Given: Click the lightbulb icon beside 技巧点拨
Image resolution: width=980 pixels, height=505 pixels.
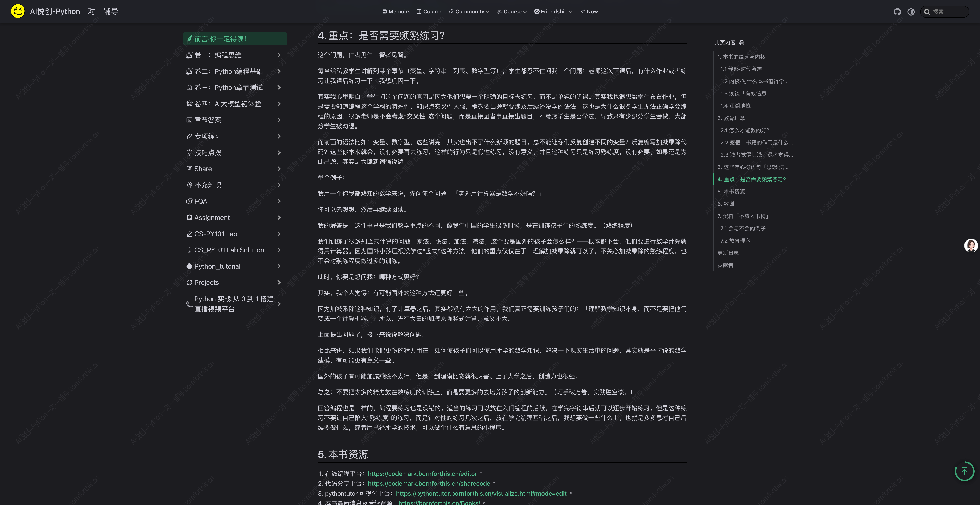Looking at the screenshot, I should coord(189,153).
